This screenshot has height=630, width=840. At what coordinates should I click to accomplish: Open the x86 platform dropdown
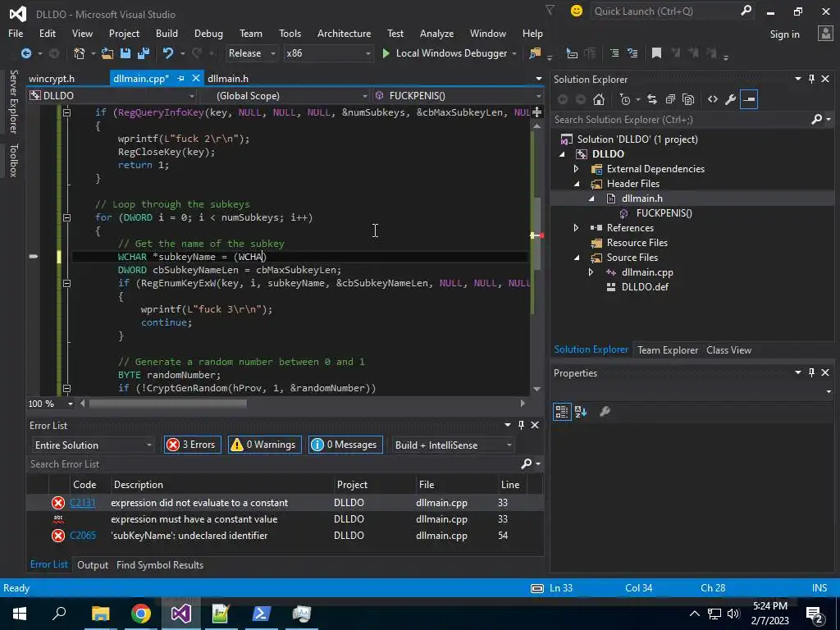pos(328,53)
